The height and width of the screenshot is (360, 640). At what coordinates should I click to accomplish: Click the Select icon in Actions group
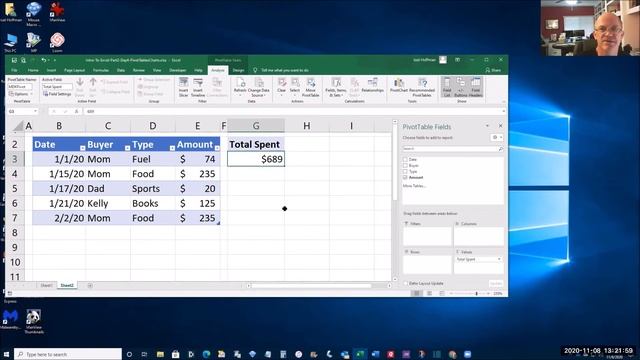tap(295, 86)
